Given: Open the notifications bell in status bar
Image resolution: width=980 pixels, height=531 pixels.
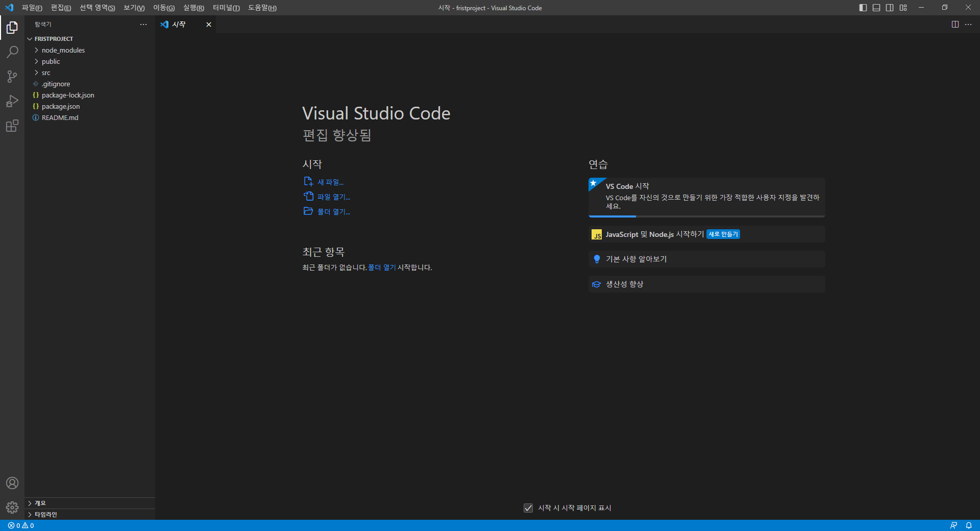Looking at the screenshot, I should [969, 525].
